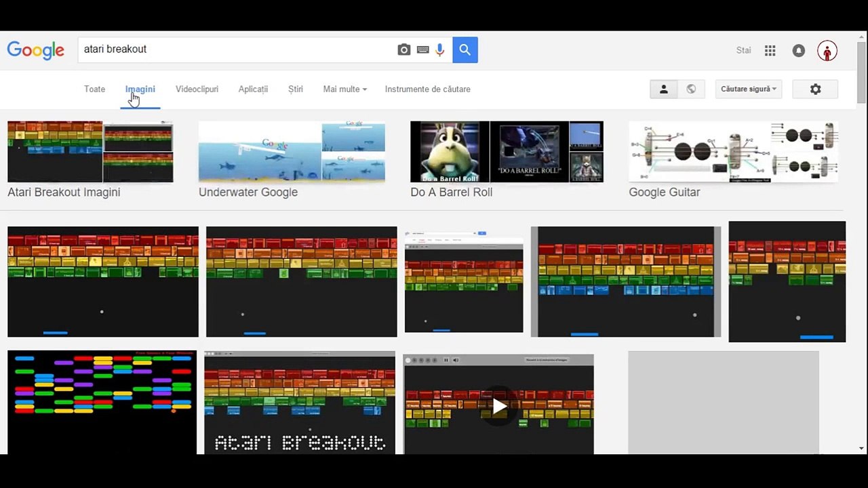Play the video thumbnail's play button
Image resolution: width=868 pixels, height=488 pixels.
click(499, 406)
